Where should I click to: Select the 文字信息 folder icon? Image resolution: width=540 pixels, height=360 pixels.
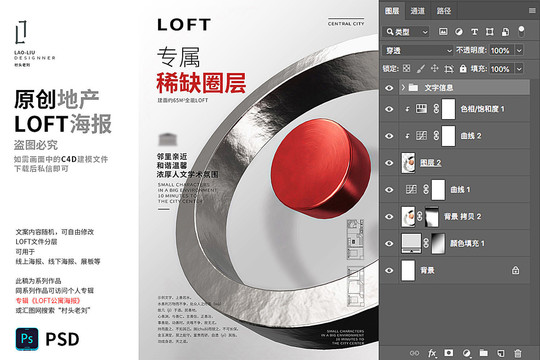pos(413,88)
